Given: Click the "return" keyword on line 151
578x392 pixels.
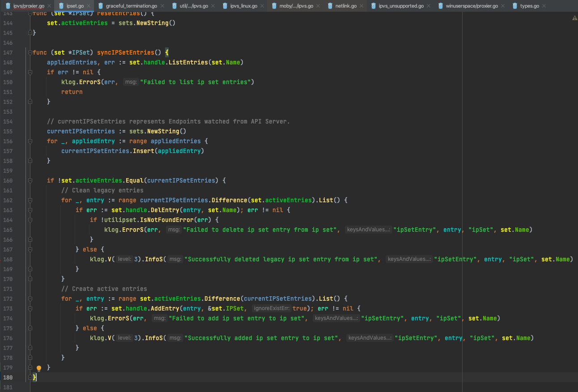Looking at the screenshot, I should pos(72,92).
